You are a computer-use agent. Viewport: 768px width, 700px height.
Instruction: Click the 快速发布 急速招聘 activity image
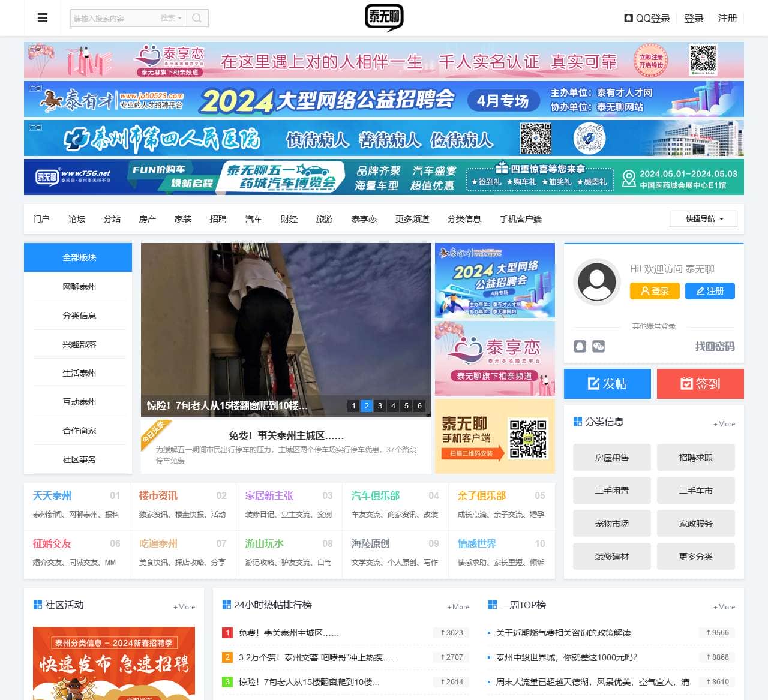coord(114,663)
